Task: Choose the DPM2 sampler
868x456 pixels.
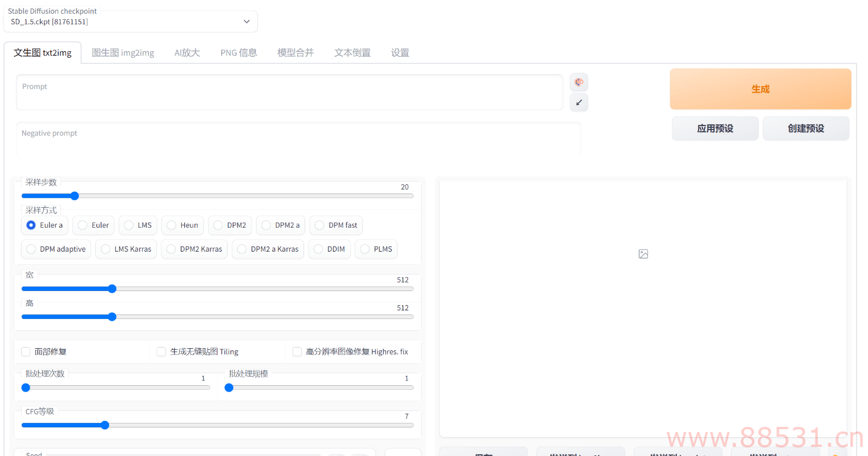Action: pyautogui.click(x=230, y=225)
